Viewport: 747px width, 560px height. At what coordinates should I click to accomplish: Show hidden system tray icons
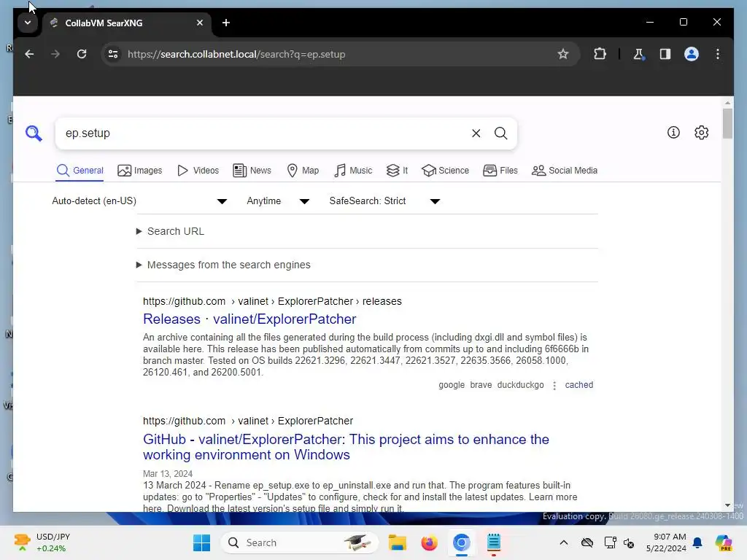(x=564, y=542)
